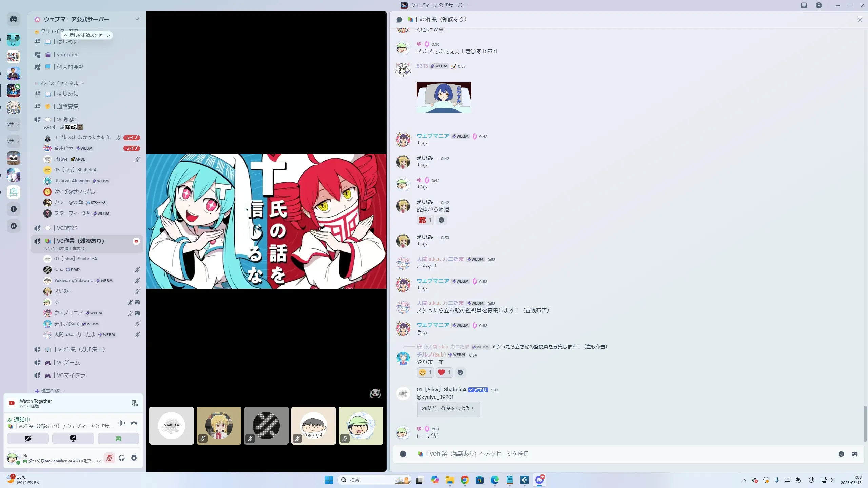The height and width of the screenshot is (488, 868).
Task: Click the add a server plus icon
Action: [x=14, y=209]
